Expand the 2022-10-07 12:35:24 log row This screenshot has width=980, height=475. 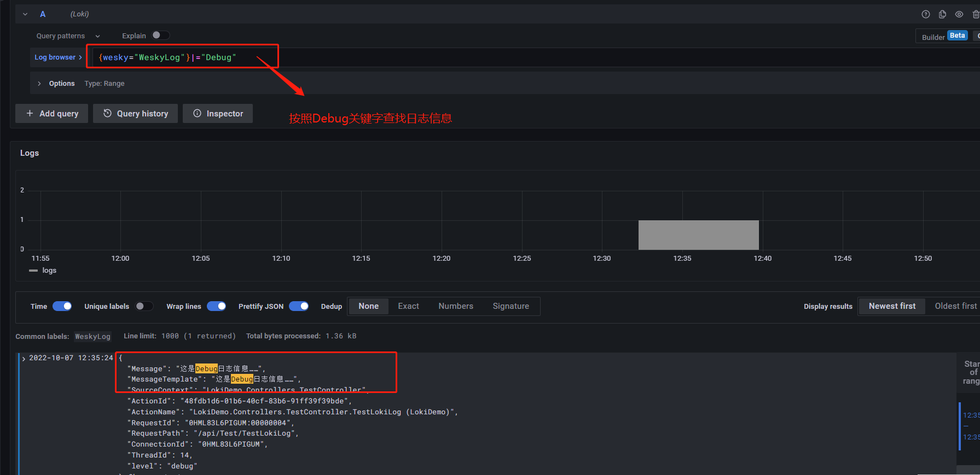point(24,359)
